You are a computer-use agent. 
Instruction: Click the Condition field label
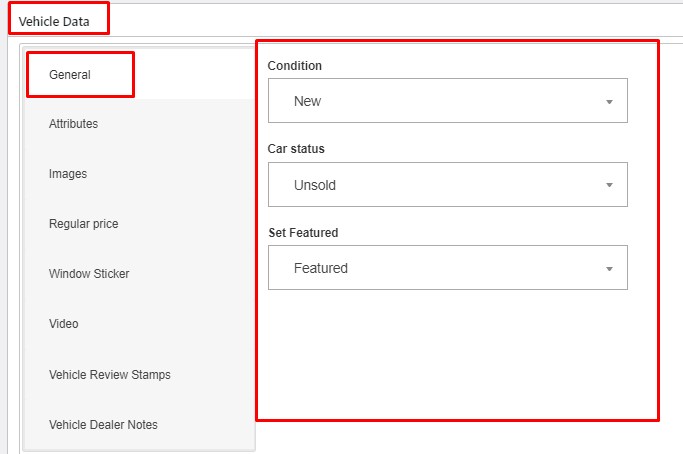pos(295,66)
